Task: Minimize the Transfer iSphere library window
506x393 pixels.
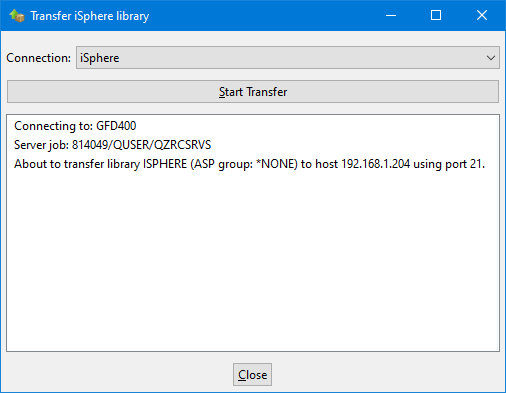Action: click(391, 15)
